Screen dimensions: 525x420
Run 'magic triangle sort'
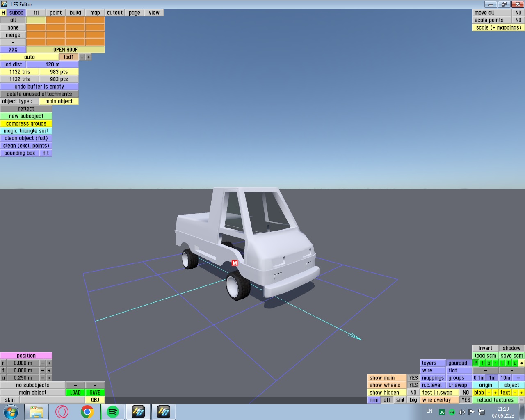26,131
